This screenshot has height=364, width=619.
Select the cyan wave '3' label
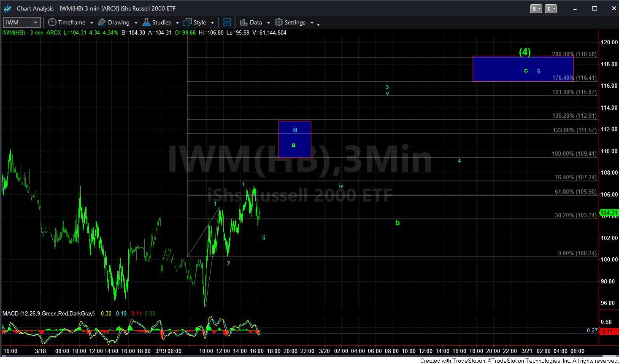(387, 87)
